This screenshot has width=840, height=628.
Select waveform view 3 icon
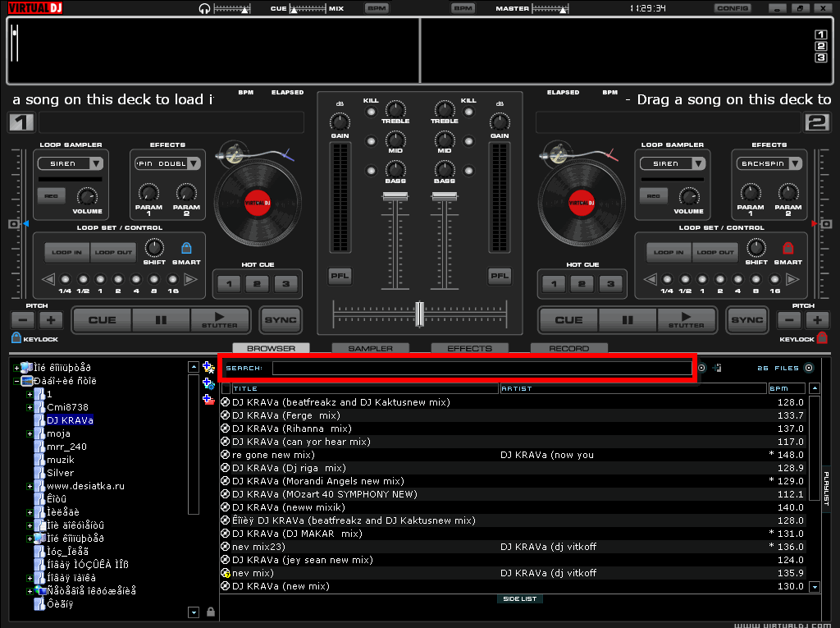pos(820,57)
